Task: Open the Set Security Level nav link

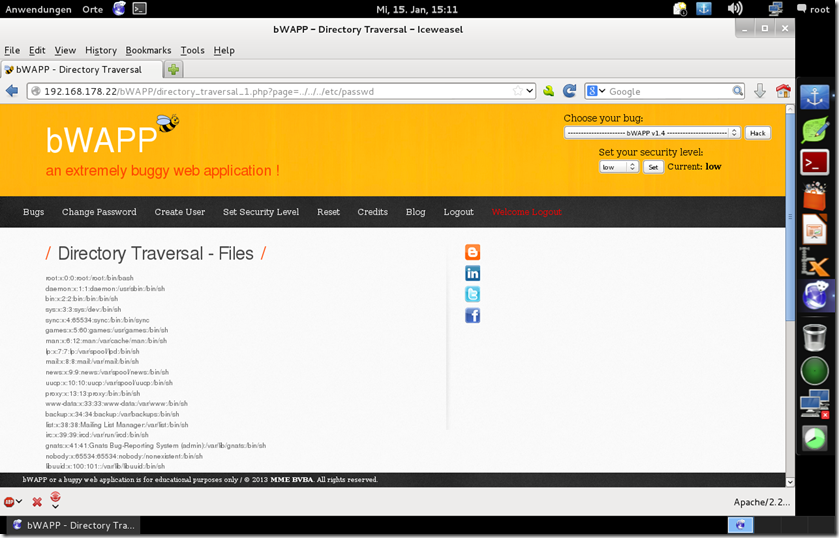Action: [261, 212]
